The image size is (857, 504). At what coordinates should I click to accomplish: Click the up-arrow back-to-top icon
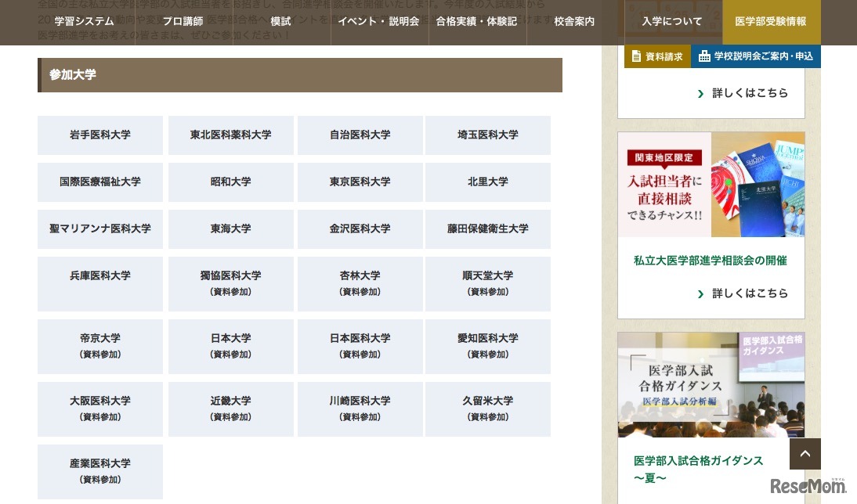pos(805,454)
